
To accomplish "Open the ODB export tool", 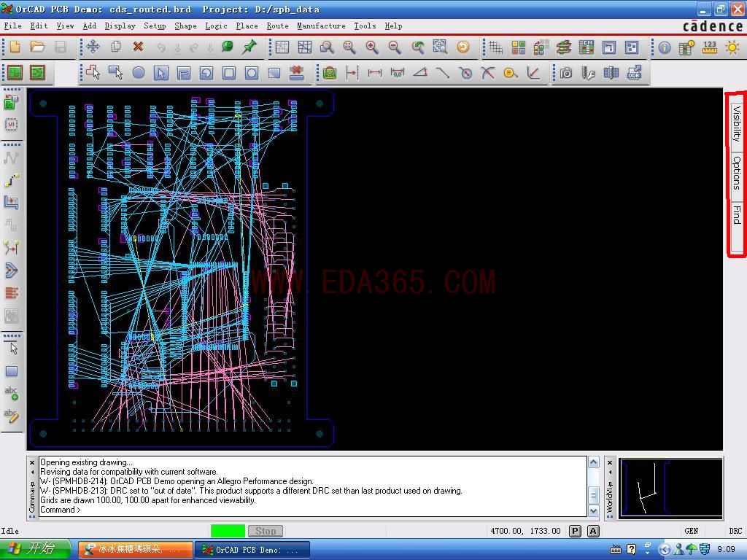I will click(x=634, y=73).
